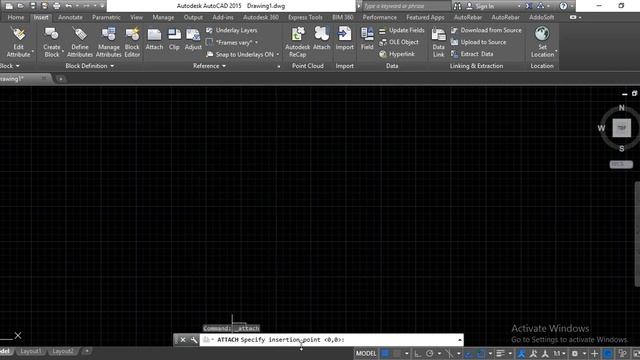Click the Set Location globe icon

pyautogui.click(x=542, y=34)
